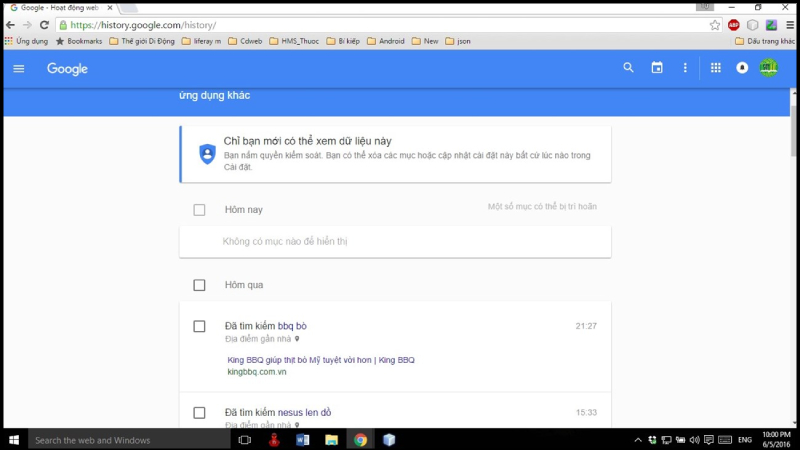Screen dimensions: 800x450
Task: Click the Một số mục có thể bị trì hoãn note
Action: tap(542, 207)
